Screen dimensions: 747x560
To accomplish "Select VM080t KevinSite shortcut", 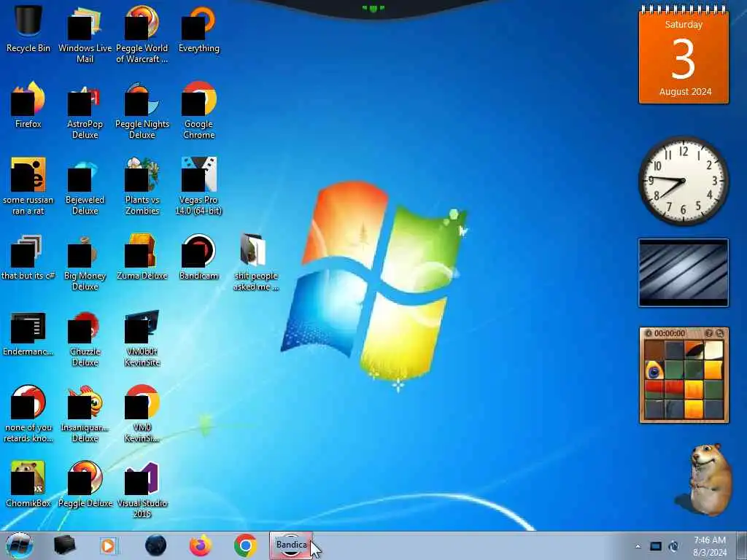I will point(142,338).
